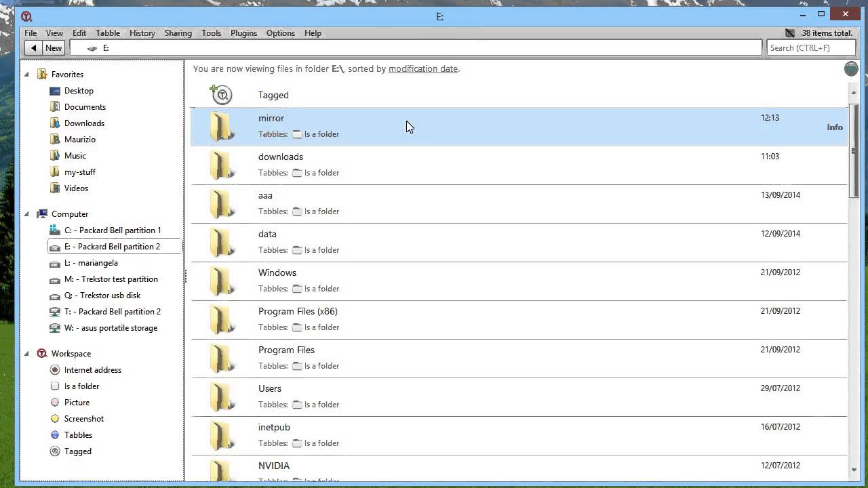Open the History menu

(142, 33)
